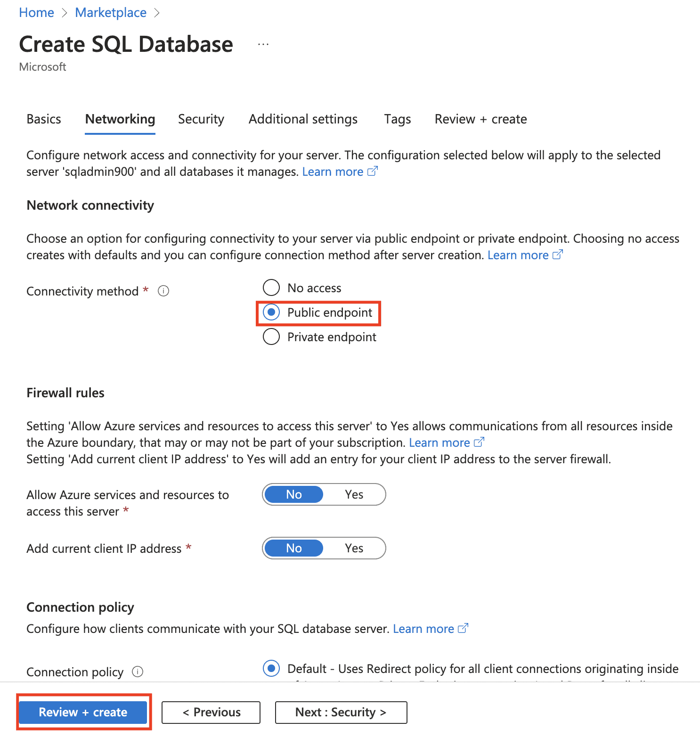Click the Connectivity method info icon
700x738 pixels.
163,291
